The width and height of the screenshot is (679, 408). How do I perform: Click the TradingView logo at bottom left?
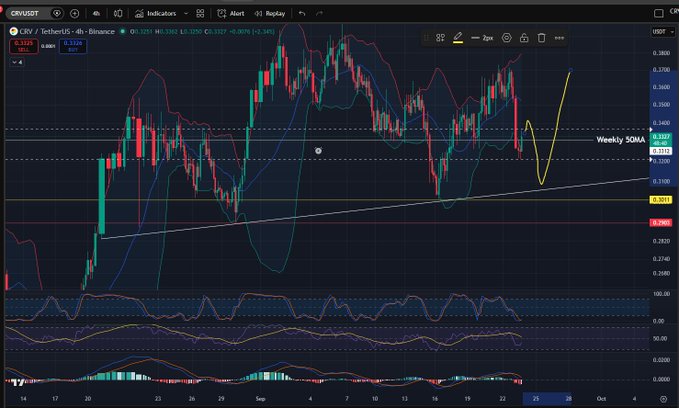pyautogui.click(x=18, y=382)
